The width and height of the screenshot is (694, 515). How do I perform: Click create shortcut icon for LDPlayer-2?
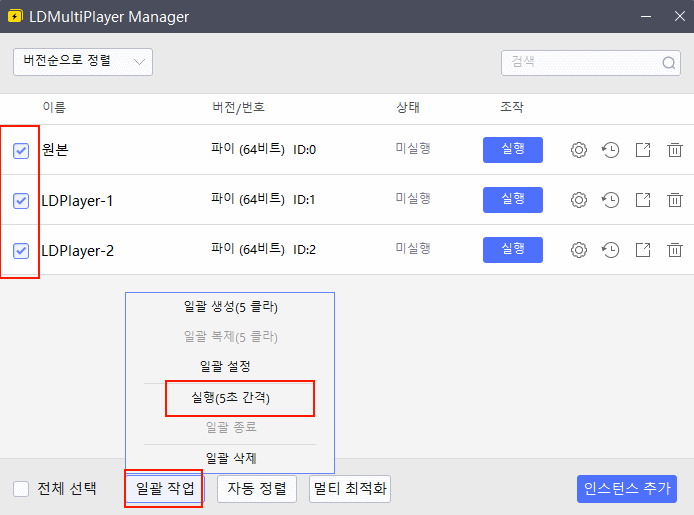[643, 250]
